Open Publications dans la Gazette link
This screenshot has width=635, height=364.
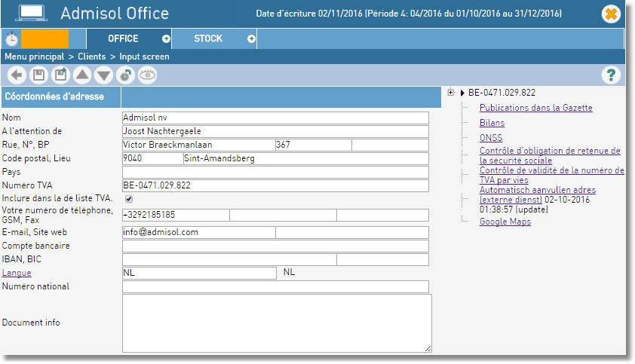coord(535,108)
